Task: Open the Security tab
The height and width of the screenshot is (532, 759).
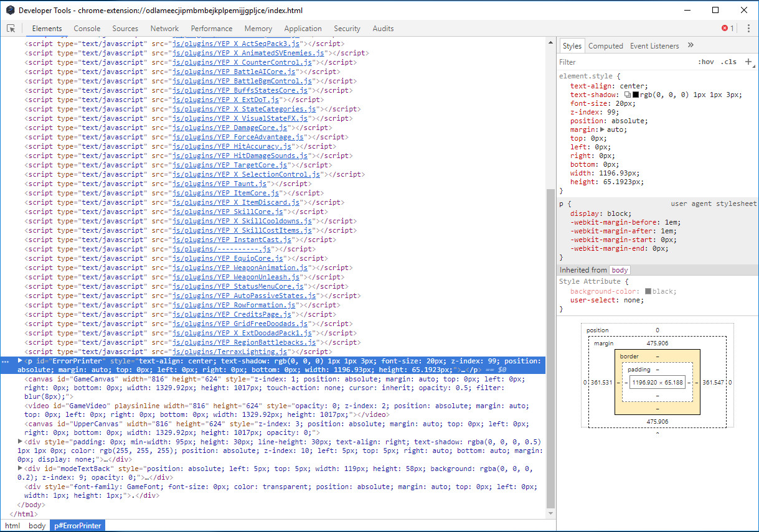Action: click(x=347, y=29)
